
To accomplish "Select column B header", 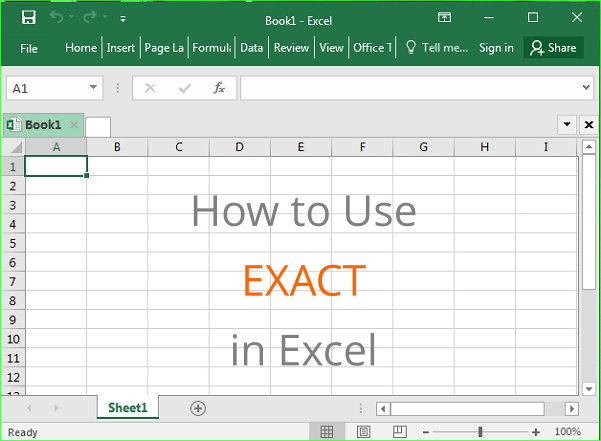I will click(117, 147).
